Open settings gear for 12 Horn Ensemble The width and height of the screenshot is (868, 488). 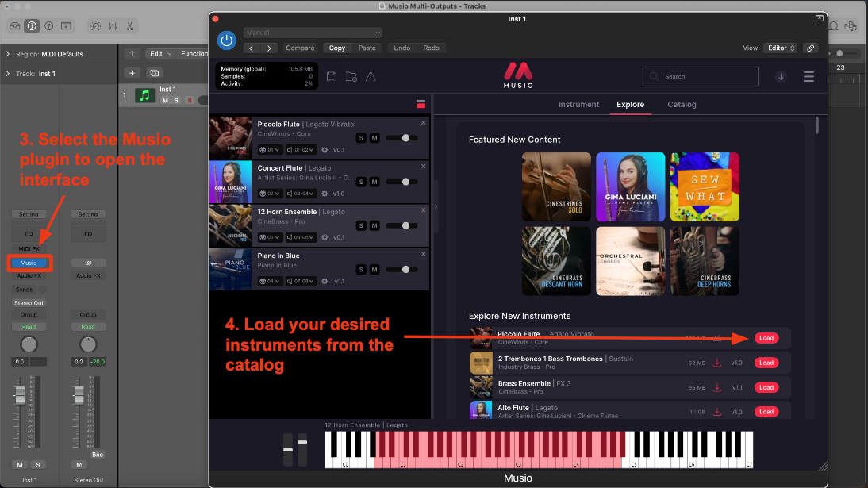325,237
